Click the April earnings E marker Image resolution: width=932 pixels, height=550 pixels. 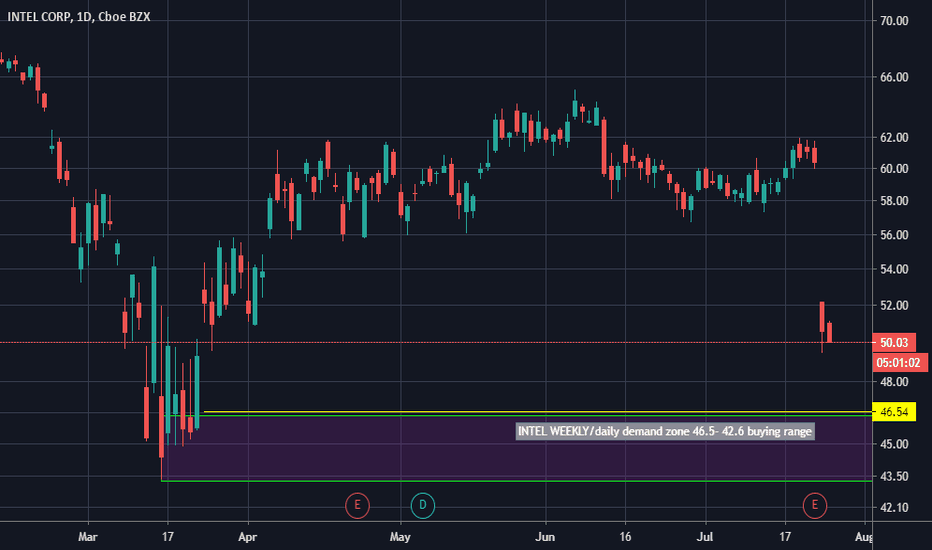[357, 505]
